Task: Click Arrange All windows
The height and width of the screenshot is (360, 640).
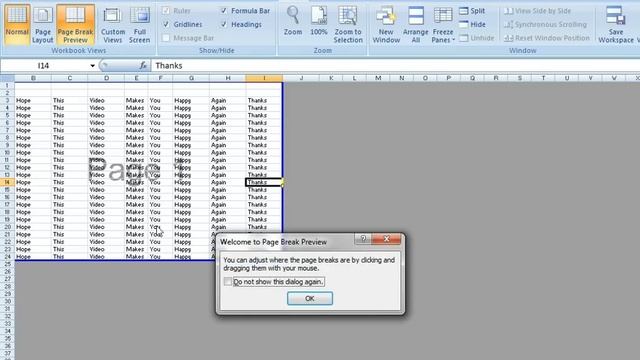Action: (x=416, y=24)
